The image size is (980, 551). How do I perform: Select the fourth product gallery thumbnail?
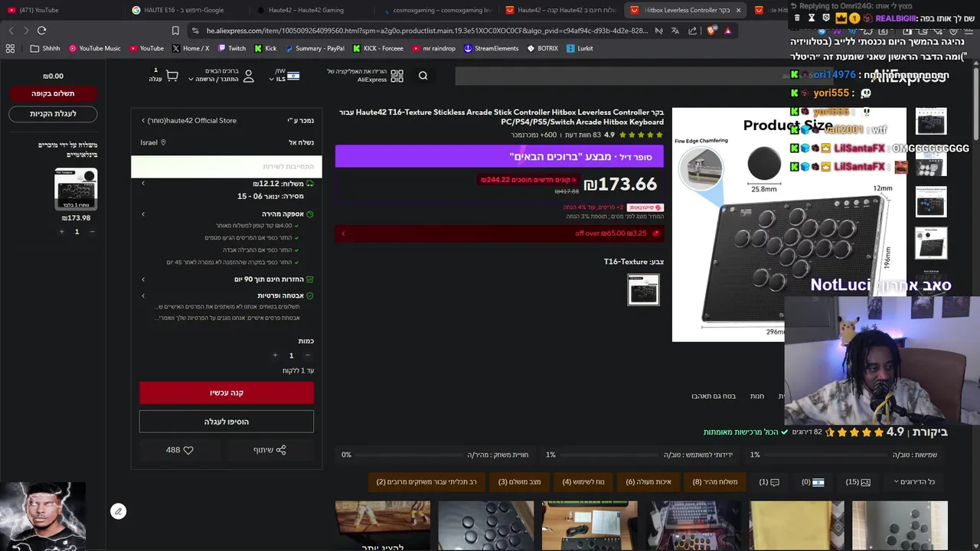(x=931, y=243)
